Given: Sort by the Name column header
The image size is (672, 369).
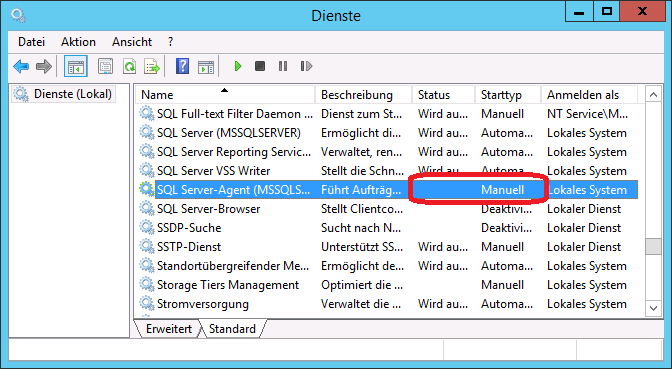Looking at the screenshot, I should click(225, 95).
